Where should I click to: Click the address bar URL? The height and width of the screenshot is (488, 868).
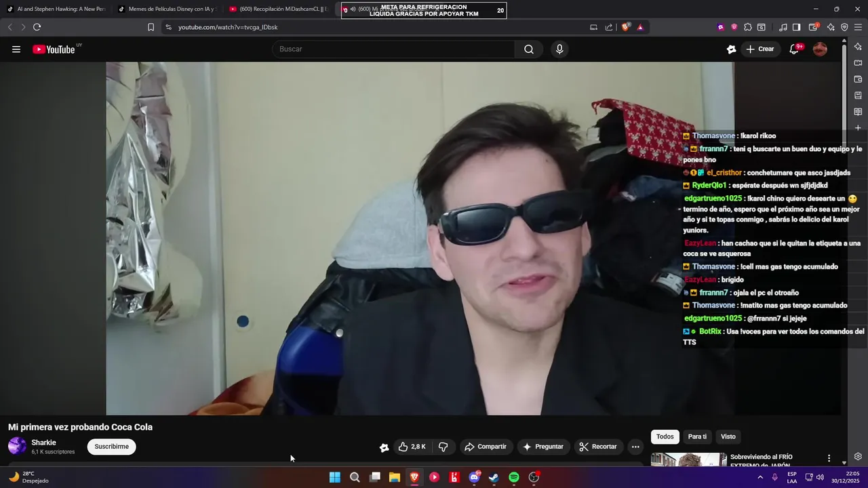[228, 27]
